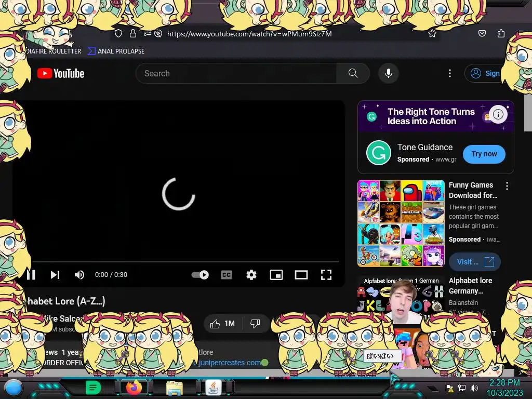This screenshot has height=399, width=532.
Task: Click the Tone Guidance ad title
Action: tap(425, 147)
